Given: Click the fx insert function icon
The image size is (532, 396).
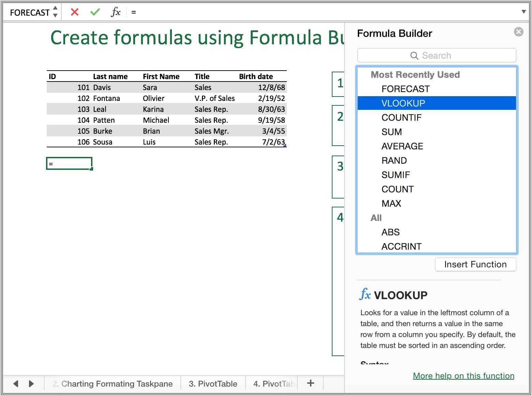Looking at the screenshot, I should (x=116, y=12).
